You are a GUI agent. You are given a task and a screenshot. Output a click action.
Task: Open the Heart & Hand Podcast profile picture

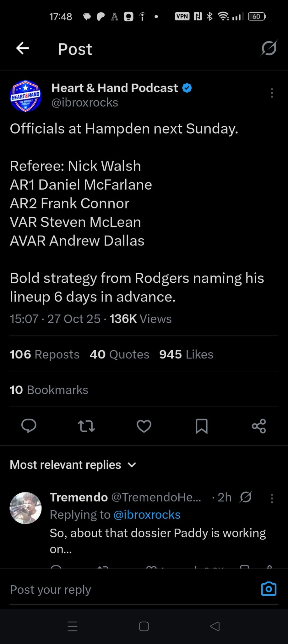click(26, 96)
